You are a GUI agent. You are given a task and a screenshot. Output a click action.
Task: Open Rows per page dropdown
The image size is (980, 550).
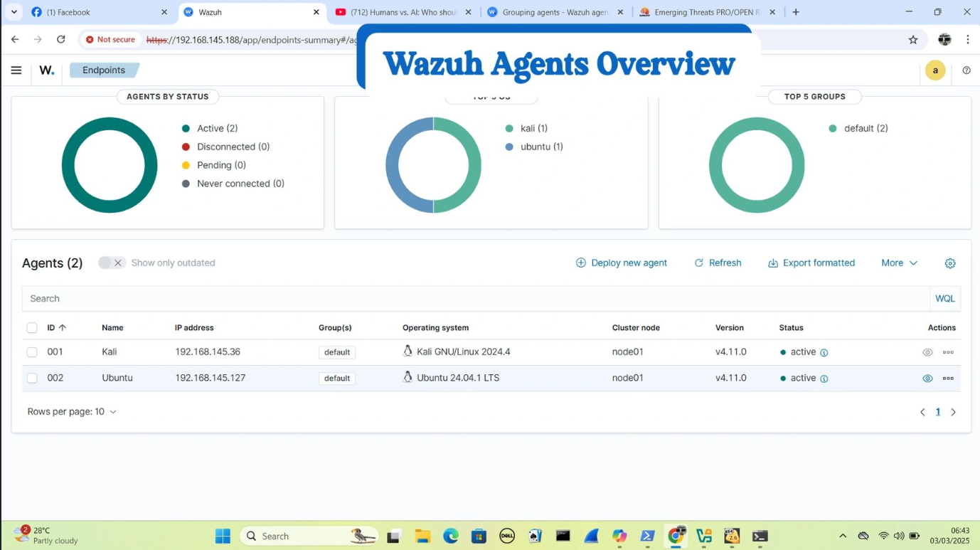(x=72, y=412)
